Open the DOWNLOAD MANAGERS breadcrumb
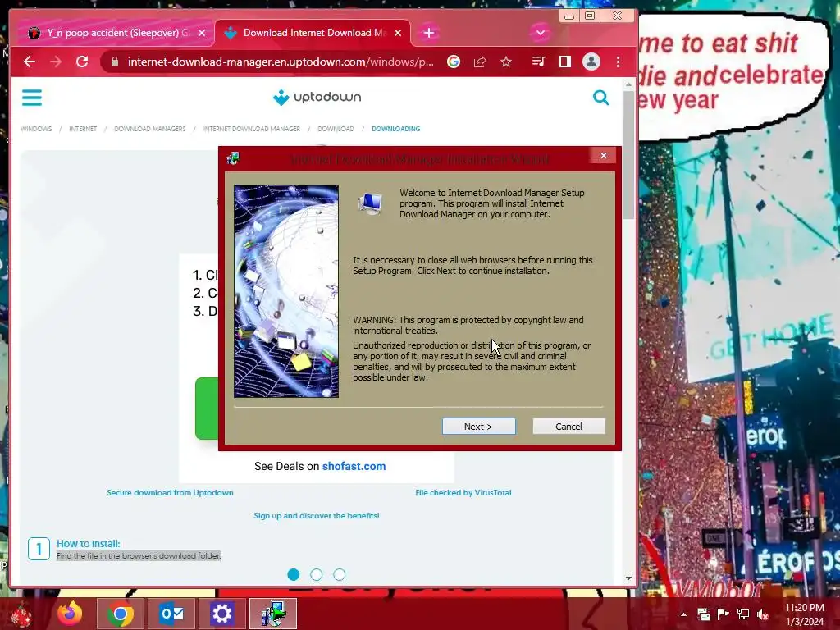The height and width of the screenshot is (630, 840). click(150, 129)
